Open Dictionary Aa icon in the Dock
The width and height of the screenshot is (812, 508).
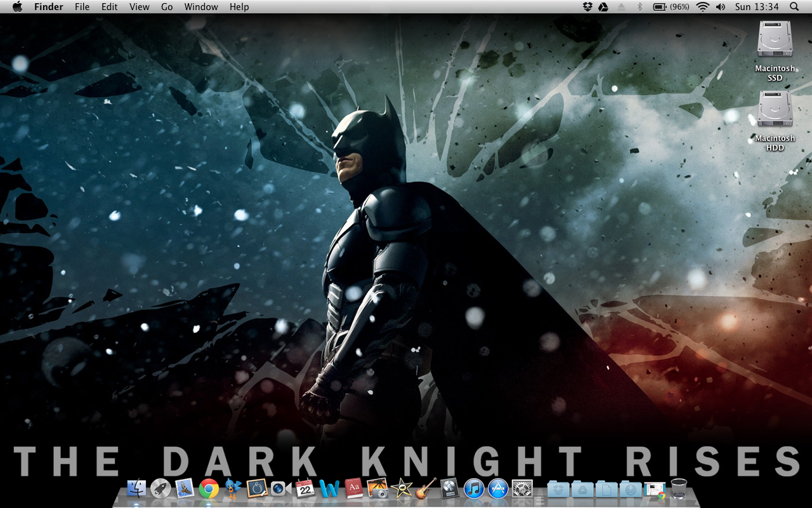pos(353,488)
